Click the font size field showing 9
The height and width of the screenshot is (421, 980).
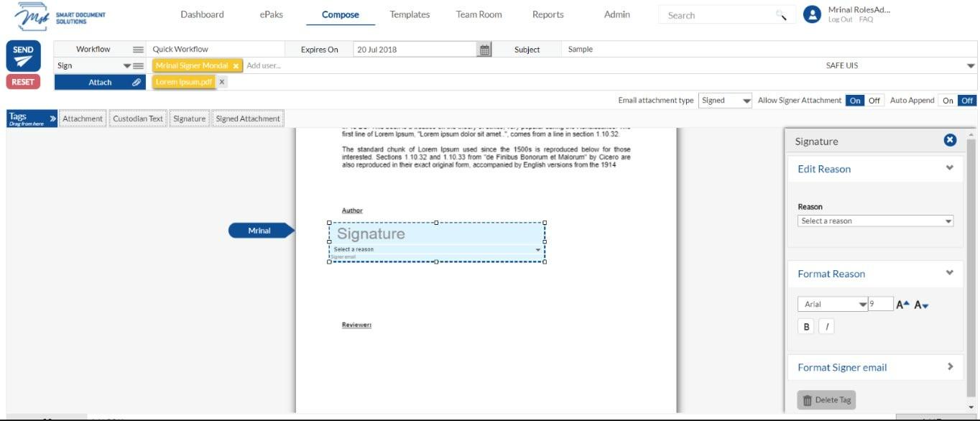click(881, 304)
